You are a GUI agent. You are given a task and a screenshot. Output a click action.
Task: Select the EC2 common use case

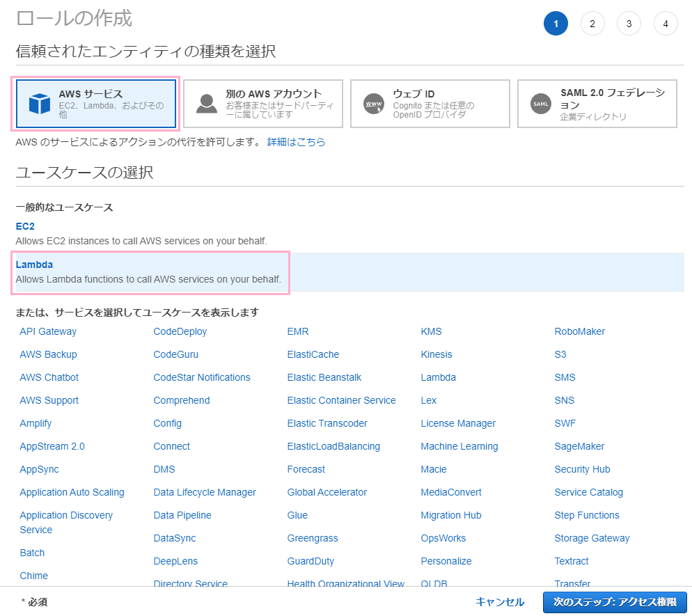click(25, 226)
